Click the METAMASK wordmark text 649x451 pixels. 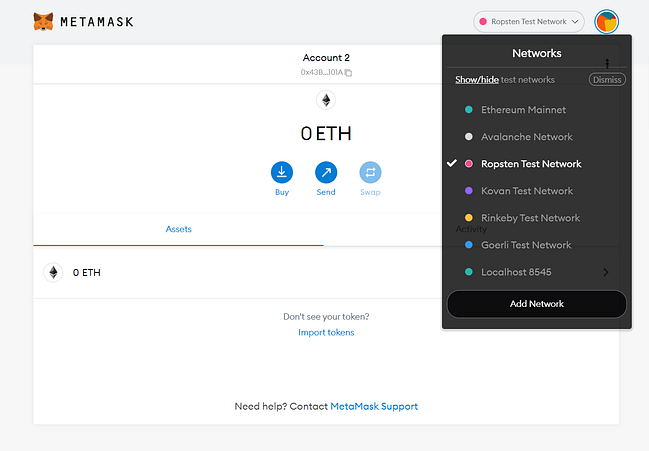click(97, 22)
